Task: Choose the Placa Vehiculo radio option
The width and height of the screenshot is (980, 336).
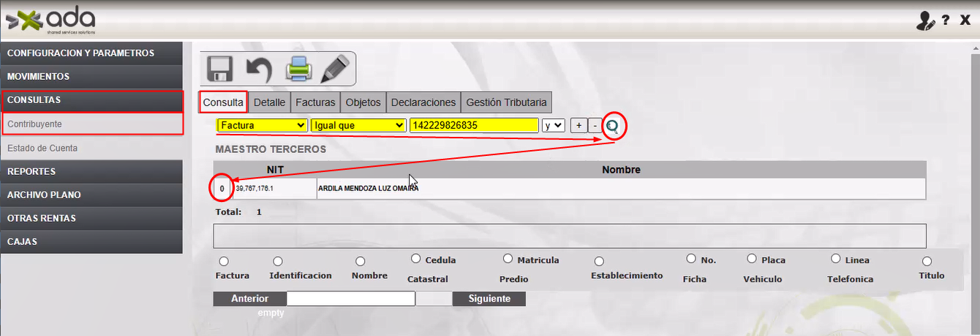Action: click(x=752, y=259)
